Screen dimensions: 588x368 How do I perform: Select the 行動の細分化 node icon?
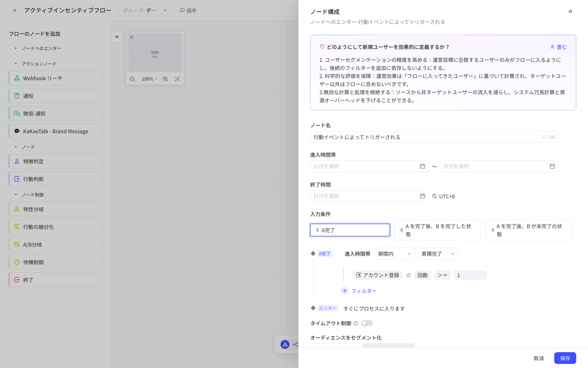click(17, 227)
